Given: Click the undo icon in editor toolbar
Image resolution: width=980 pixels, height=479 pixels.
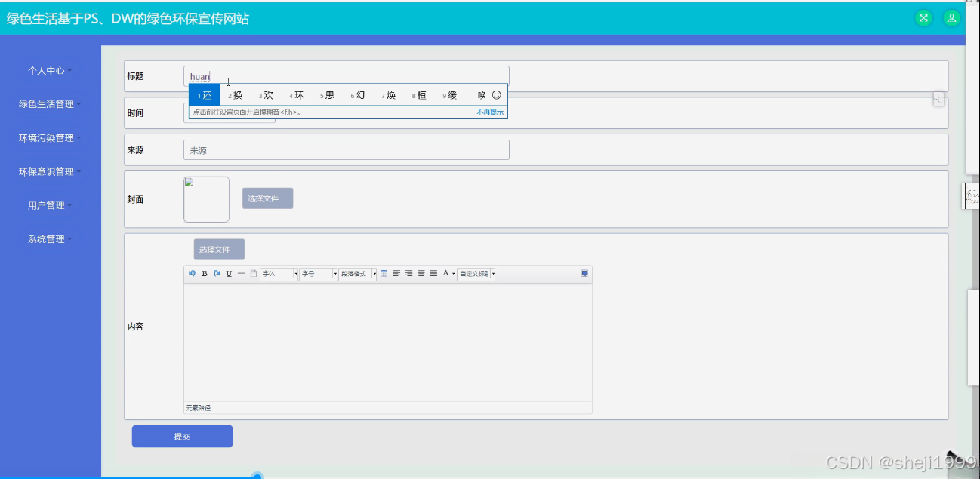Looking at the screenshot, I should [192, 273].
